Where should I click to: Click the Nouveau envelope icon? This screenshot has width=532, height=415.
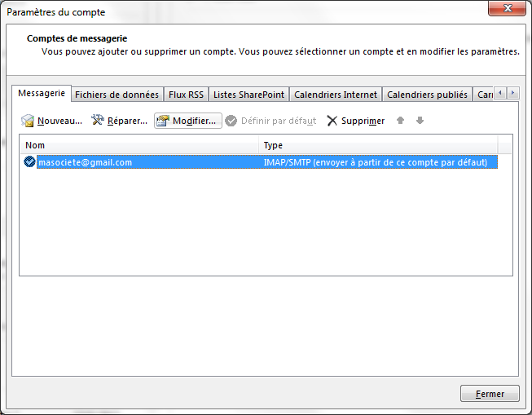click(28, 121)
